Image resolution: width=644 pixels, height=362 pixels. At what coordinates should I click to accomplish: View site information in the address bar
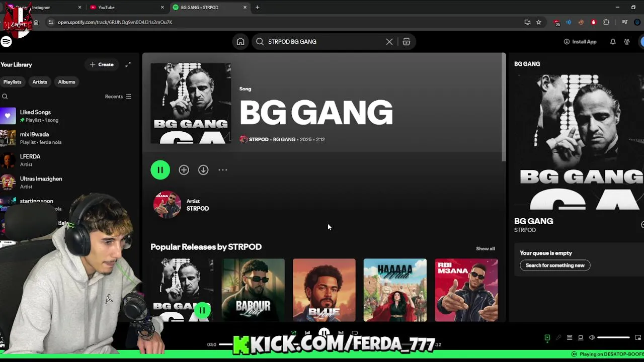coord(51,22)
